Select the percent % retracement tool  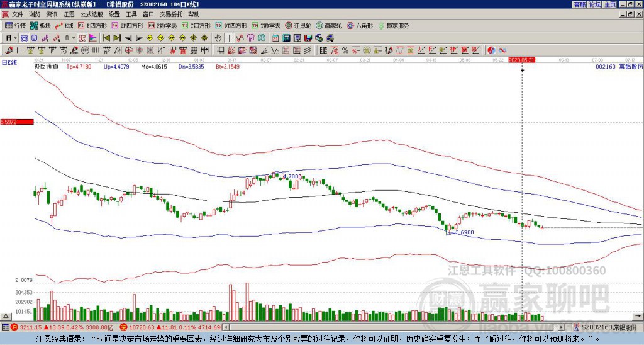point(345,50)
